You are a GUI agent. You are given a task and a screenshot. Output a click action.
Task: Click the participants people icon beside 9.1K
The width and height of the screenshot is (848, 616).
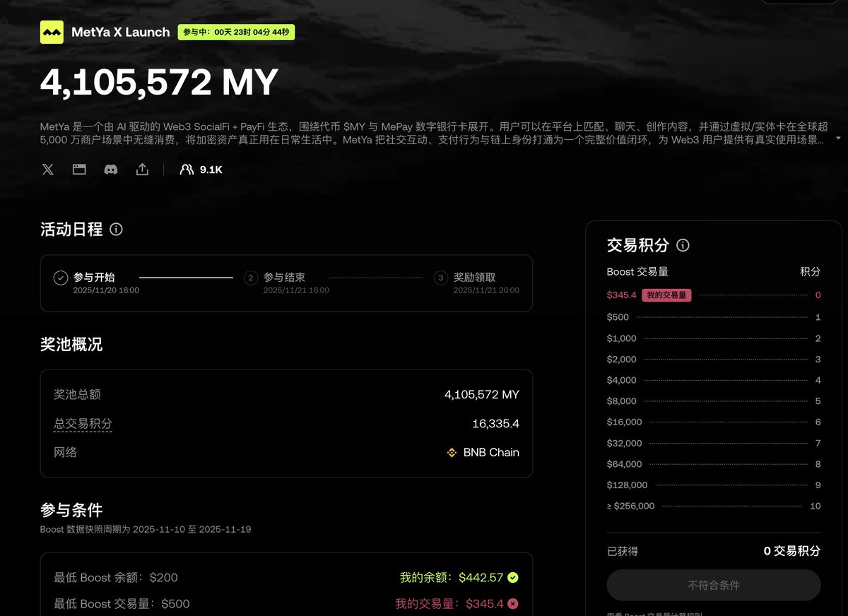click(x=187, y=170)
